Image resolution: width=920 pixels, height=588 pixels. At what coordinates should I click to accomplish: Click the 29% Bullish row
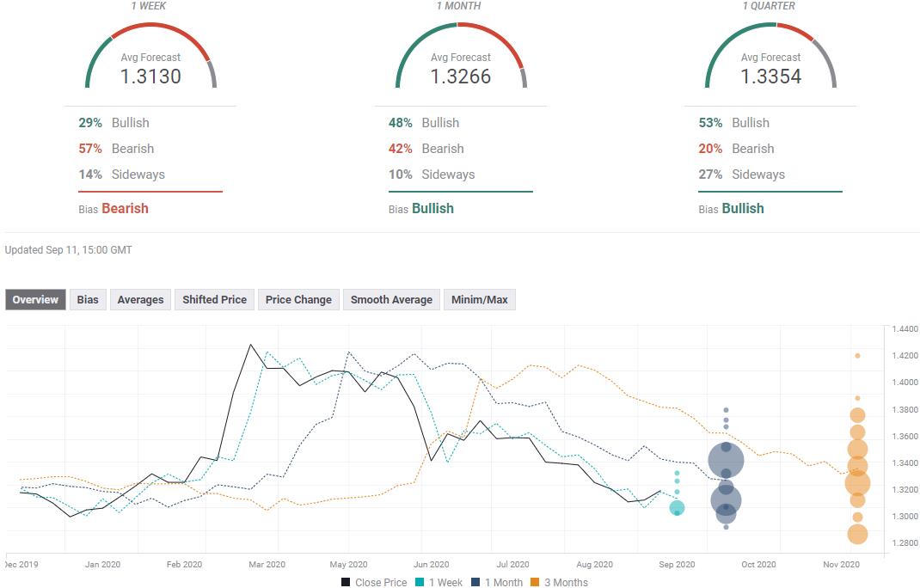[x=113, y=123]
